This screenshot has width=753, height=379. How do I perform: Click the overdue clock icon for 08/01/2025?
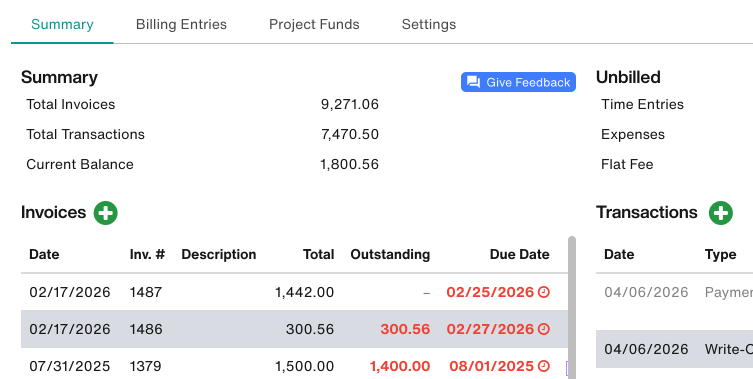544,366
